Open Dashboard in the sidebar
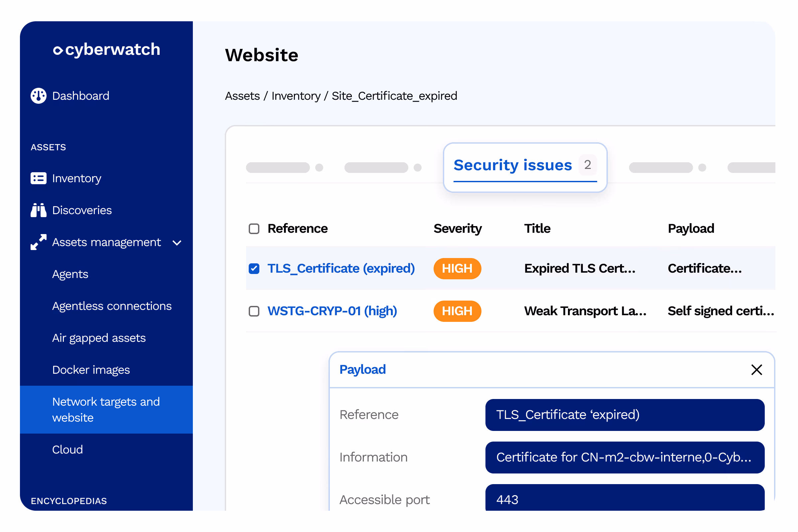798x532 pixels. pos(81,96)
